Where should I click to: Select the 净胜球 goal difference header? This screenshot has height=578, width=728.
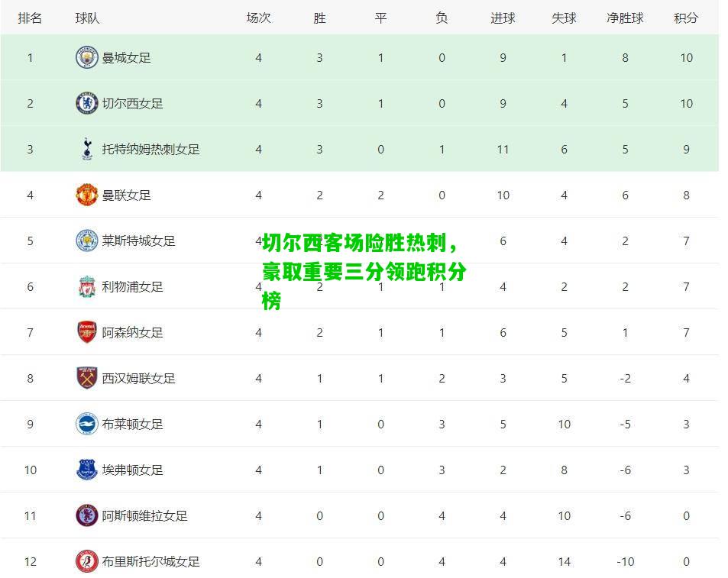625,18
